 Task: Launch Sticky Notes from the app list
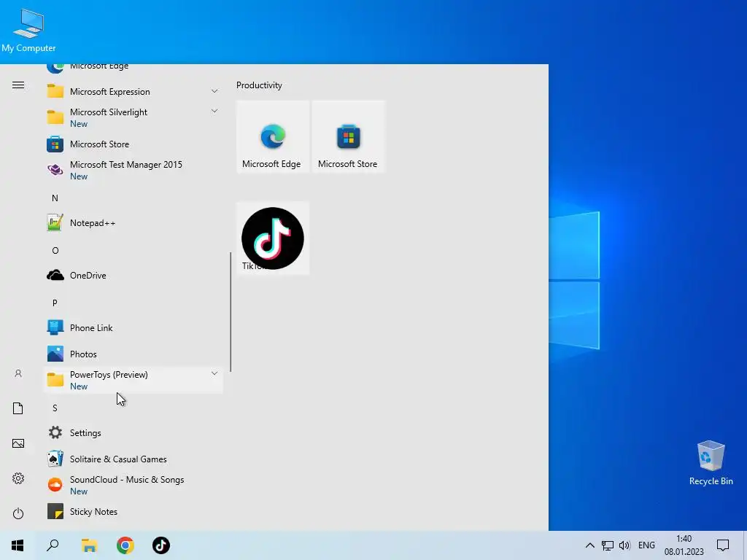click(x=133, y=511)
